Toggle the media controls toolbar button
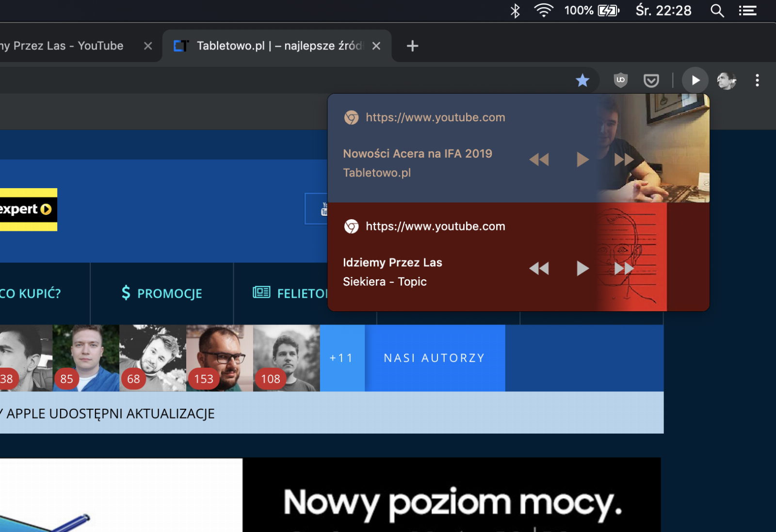The image size is (776, 532). click(695, 80)
